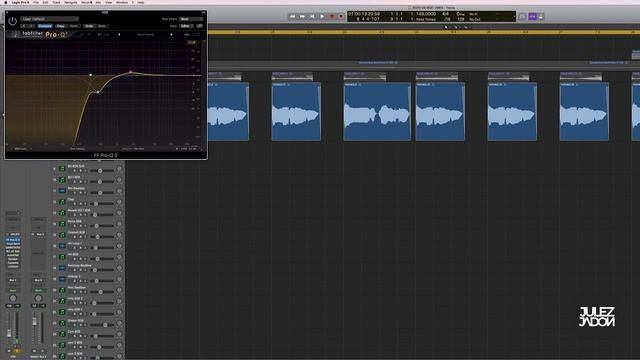Start playback with the play button
640x360 pixels.
(x=322, y=16)
